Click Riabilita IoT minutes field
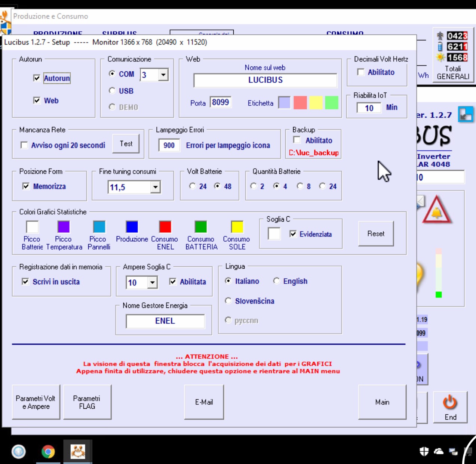The width and height of the screenshot is (476, 464). click(x=369, y=108)
